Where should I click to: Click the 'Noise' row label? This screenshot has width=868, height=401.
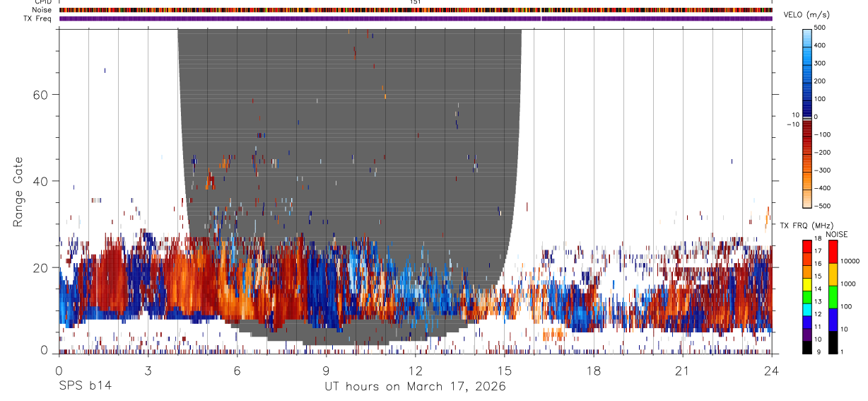42,10
